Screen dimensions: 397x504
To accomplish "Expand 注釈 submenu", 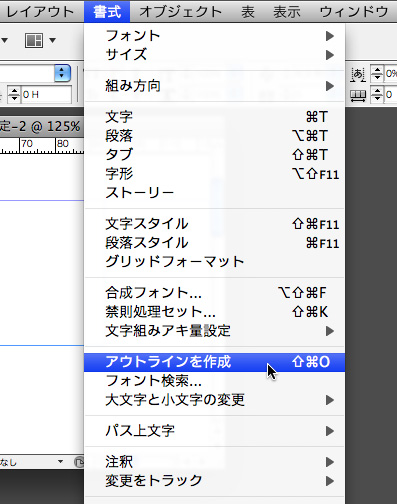I will coord(214,462).
